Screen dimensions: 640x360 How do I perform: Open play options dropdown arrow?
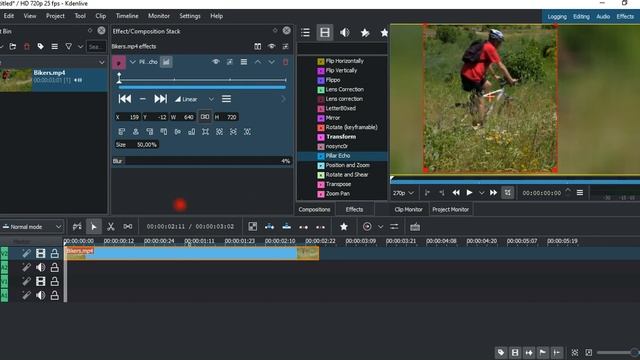coord(482,193)
